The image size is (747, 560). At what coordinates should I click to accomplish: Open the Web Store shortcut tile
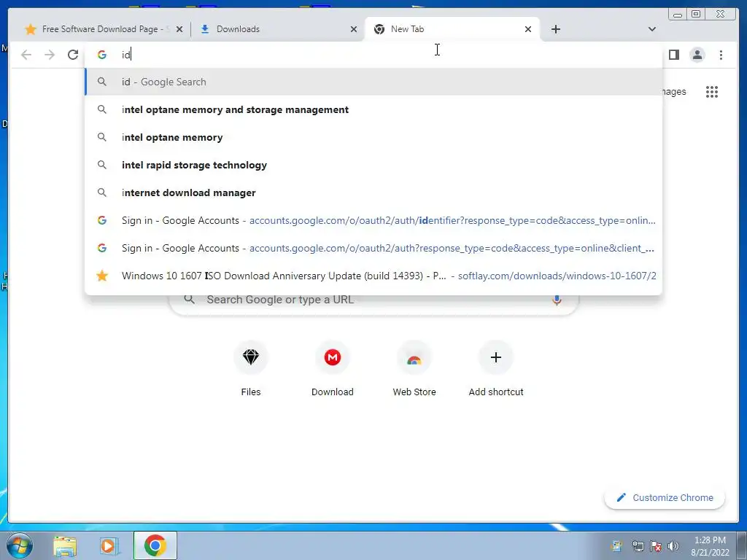coord(414,368)
